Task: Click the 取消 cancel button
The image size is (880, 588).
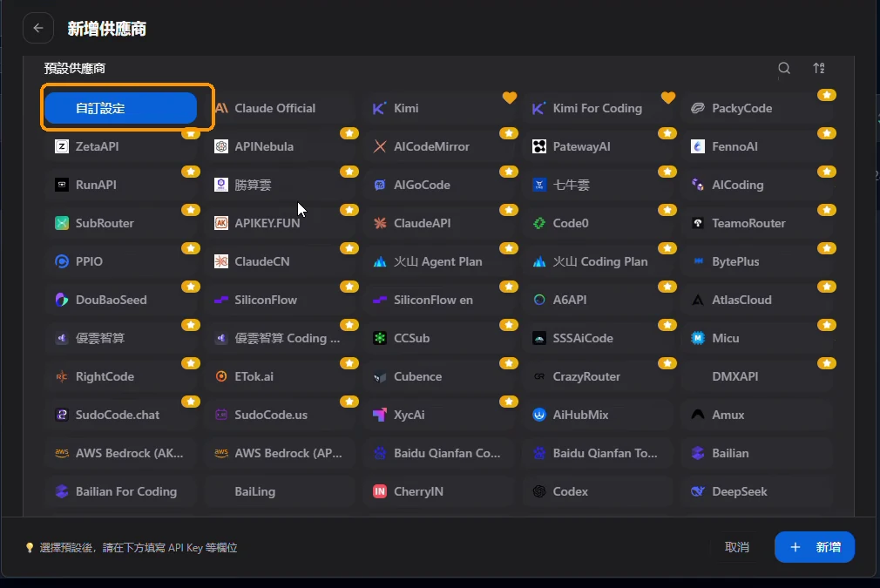Action: pos(737,547)
